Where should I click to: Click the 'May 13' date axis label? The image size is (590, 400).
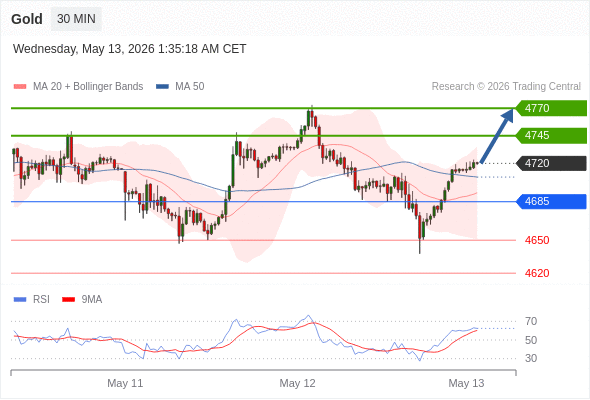coord(466,383)
